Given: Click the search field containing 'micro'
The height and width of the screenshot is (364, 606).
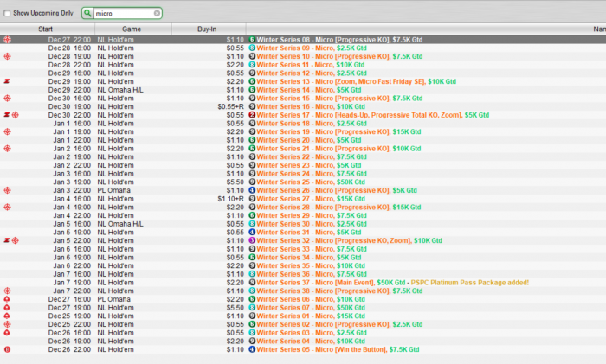Looking at the screenshot, I should [x=124, y=14].
